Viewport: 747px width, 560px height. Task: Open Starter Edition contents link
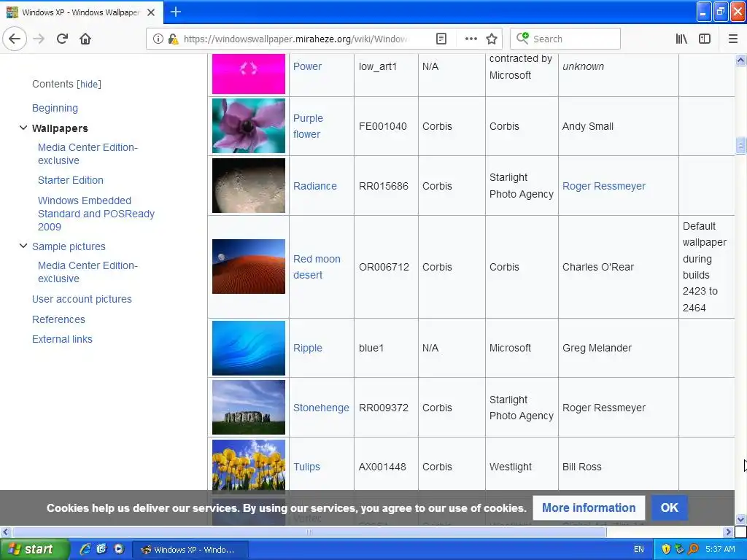pos(71,180)
